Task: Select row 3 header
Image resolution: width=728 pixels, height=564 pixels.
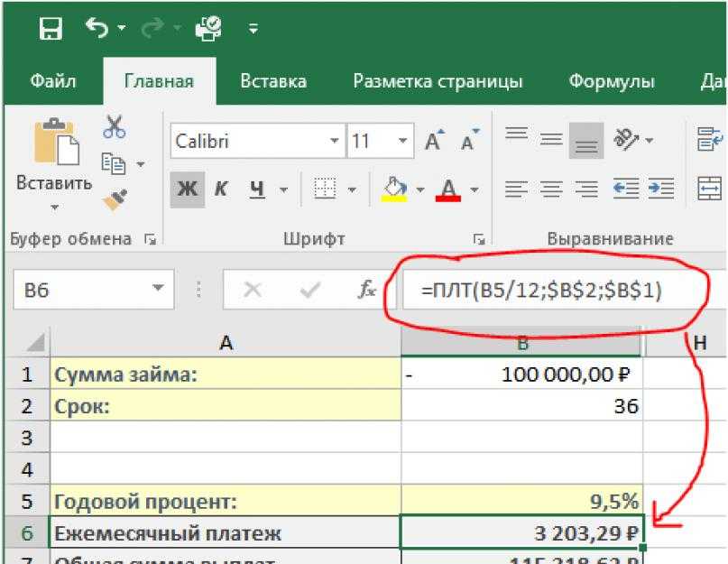Action: tap(27, 438)
